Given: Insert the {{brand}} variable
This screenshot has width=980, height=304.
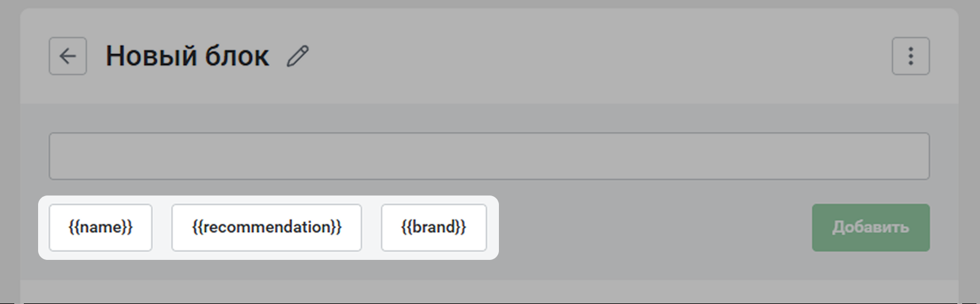Looking at the screenshot, I should click(433, 228).
